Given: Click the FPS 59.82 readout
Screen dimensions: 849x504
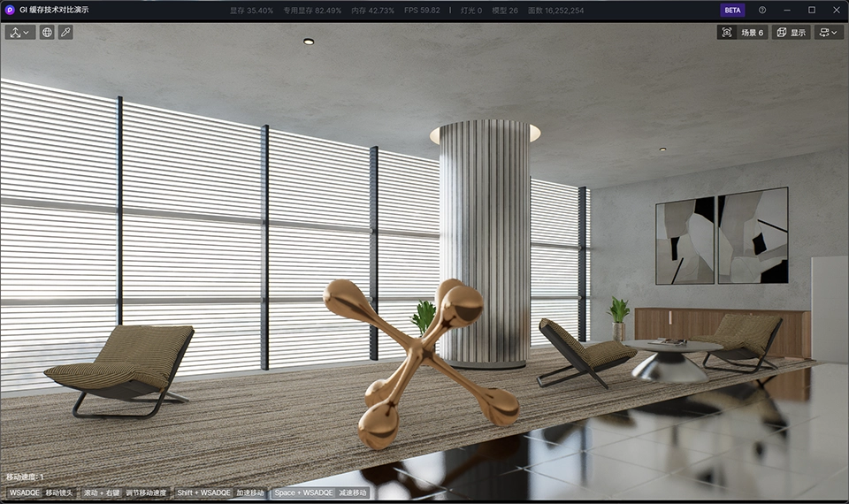Looking at the screenshot, I should coord(422,10).
